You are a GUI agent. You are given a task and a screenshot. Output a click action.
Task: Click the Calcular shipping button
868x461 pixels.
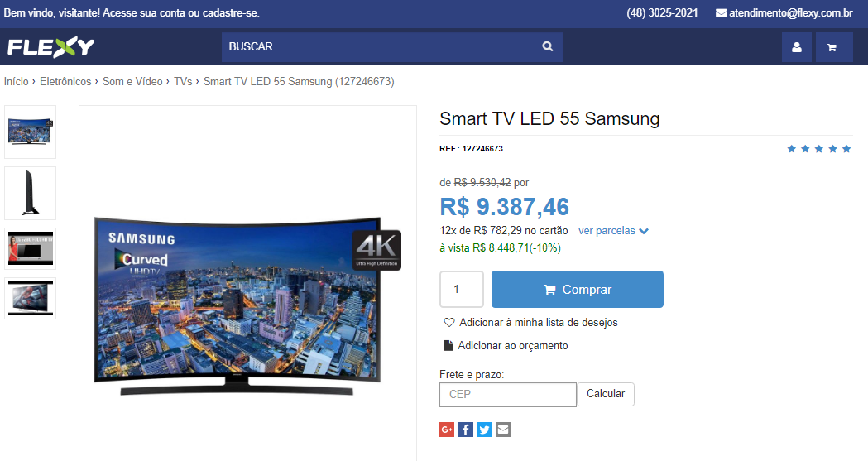point(606,394)
